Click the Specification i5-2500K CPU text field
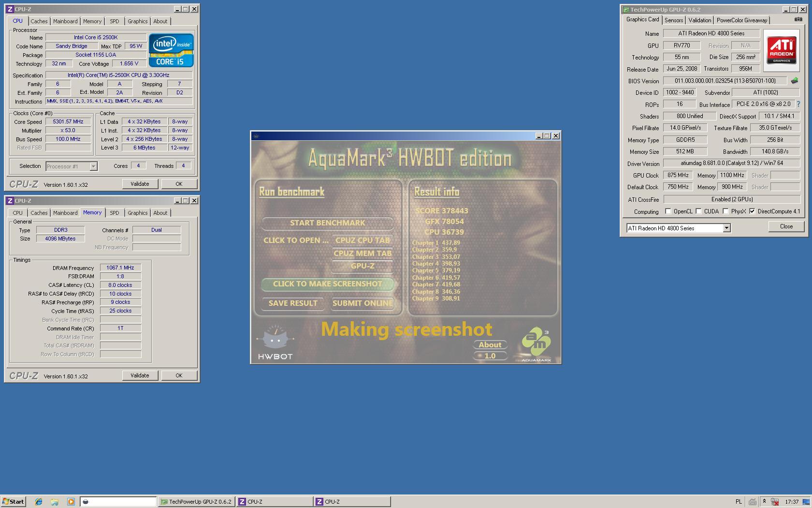 coord(118,75)
